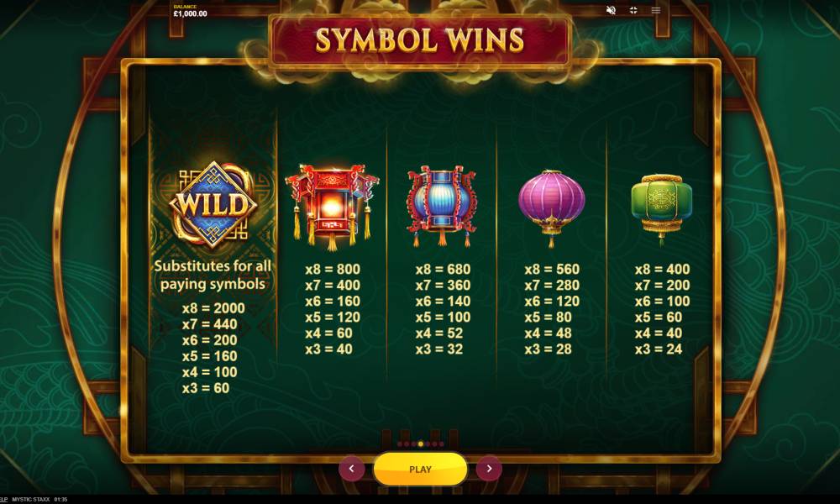Image resolution: width=840 pixels, height=504 pixels.
Task: Click the Wild x8 = 2000 payout line
Action: [213, 308]
